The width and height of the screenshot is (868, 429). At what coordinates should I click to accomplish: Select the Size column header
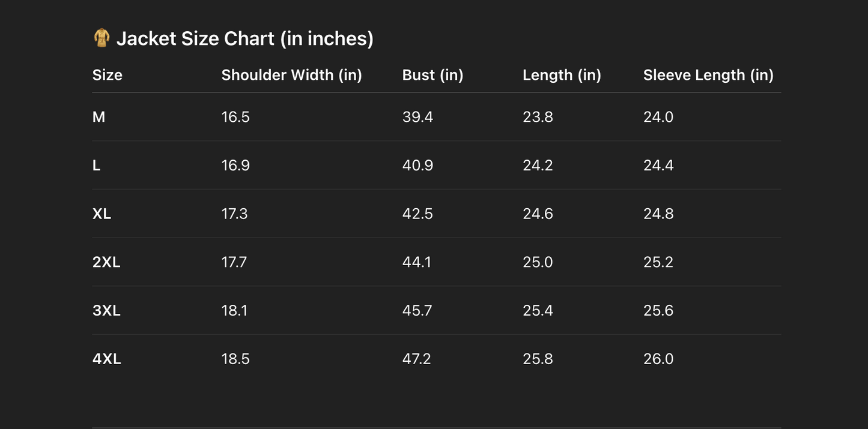(x=108, y=75)
